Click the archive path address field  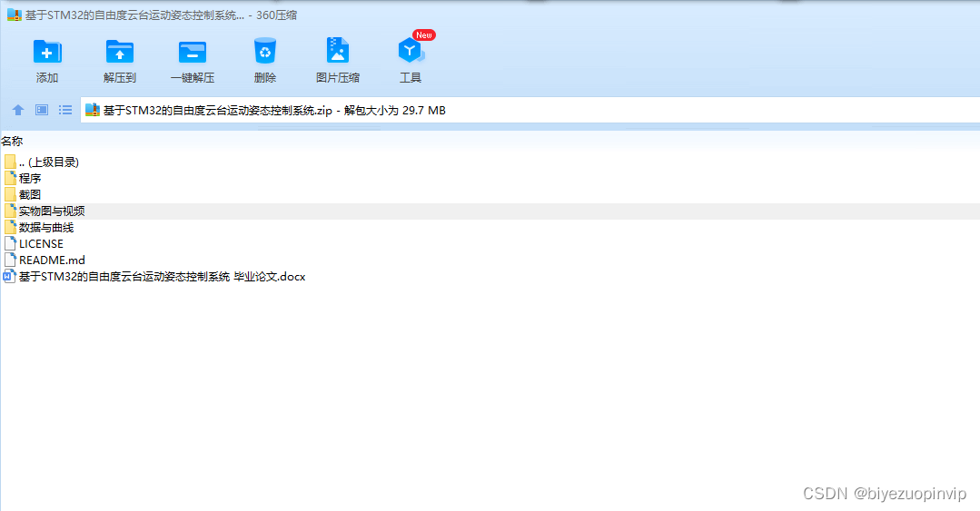[x=530, y=111]
